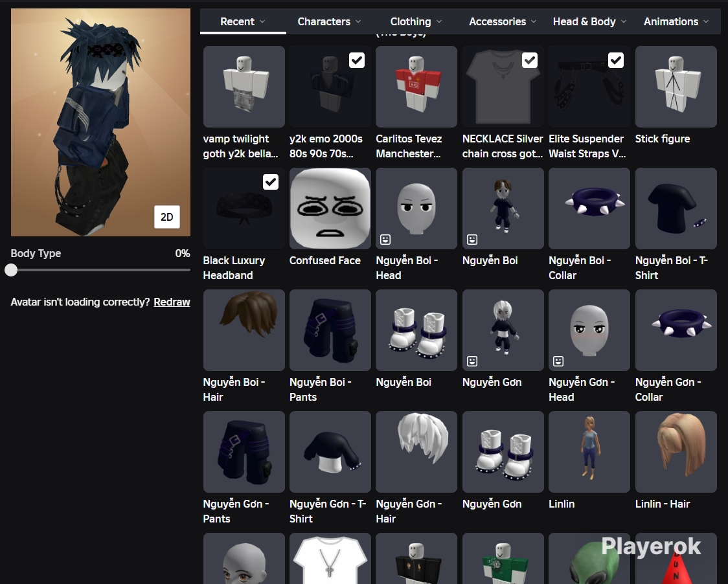This screenshot has width=728, height=584.
Task: Select the bald head with brown eyes
Action: [x=244, y=559]
